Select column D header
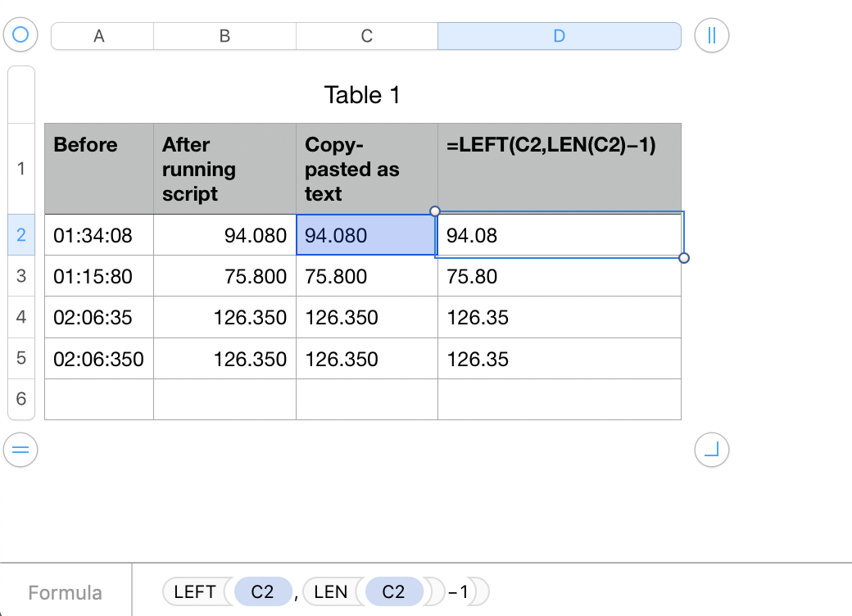The image size is (852, 616). coord(559,36)
